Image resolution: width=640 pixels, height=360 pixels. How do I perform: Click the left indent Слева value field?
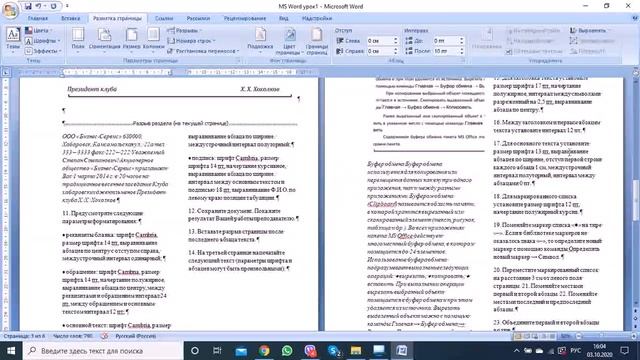379,41
